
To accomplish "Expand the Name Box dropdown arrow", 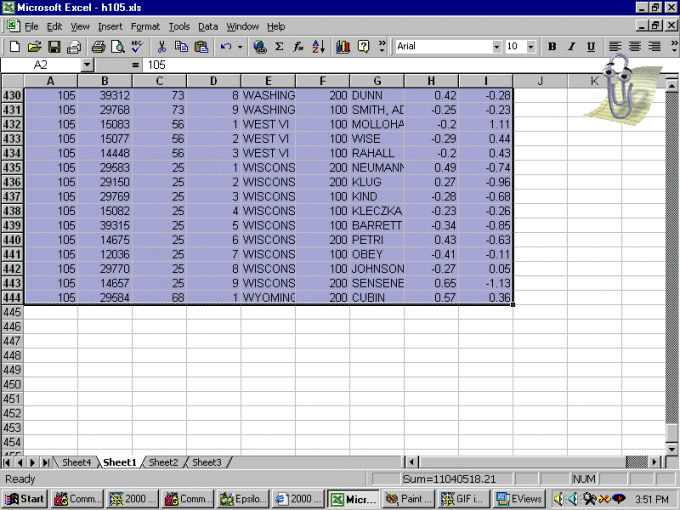I will (87, 64).
